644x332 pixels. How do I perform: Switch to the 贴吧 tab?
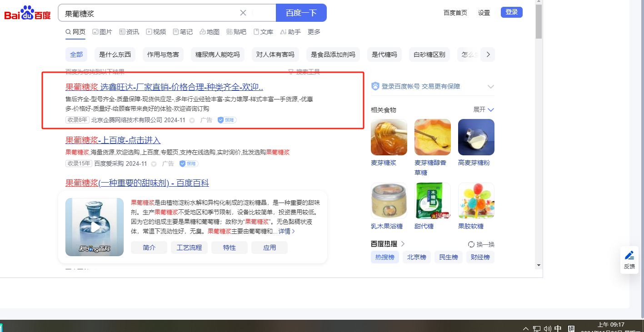[236, 32]
